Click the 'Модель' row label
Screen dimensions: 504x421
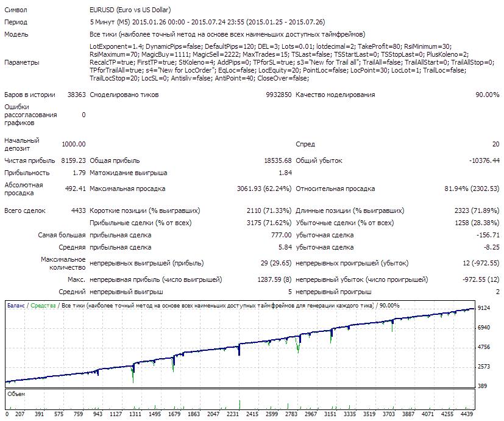pyautogui.click(x=16, y=34)
